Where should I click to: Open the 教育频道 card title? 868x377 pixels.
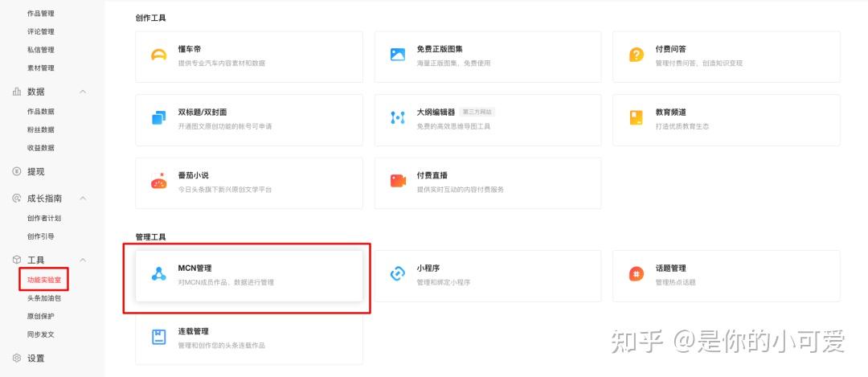coord(671,113)
